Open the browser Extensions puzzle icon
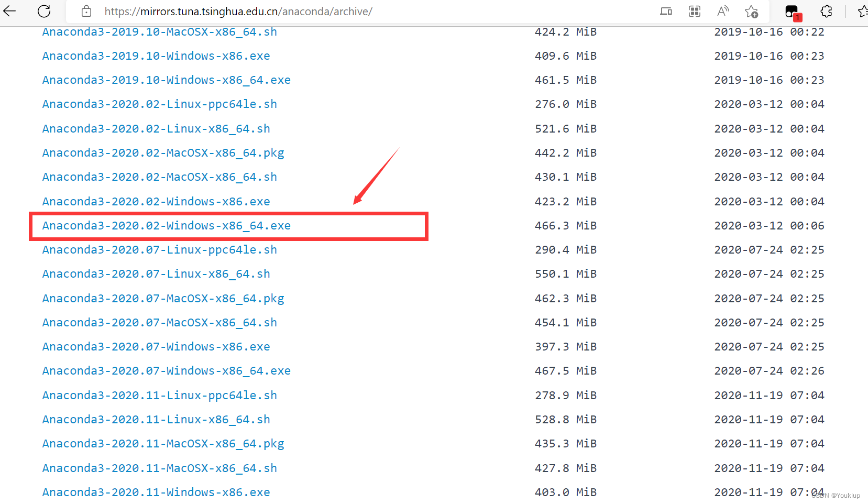This screenshot has height=504, width=868. (x=826, y=11)
